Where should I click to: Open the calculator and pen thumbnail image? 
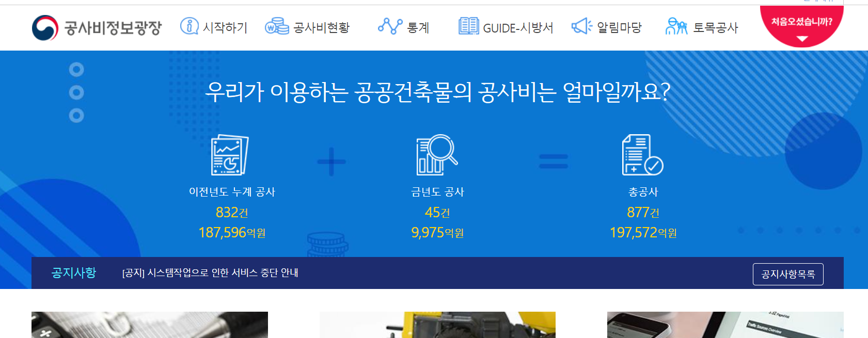(150, 325)
